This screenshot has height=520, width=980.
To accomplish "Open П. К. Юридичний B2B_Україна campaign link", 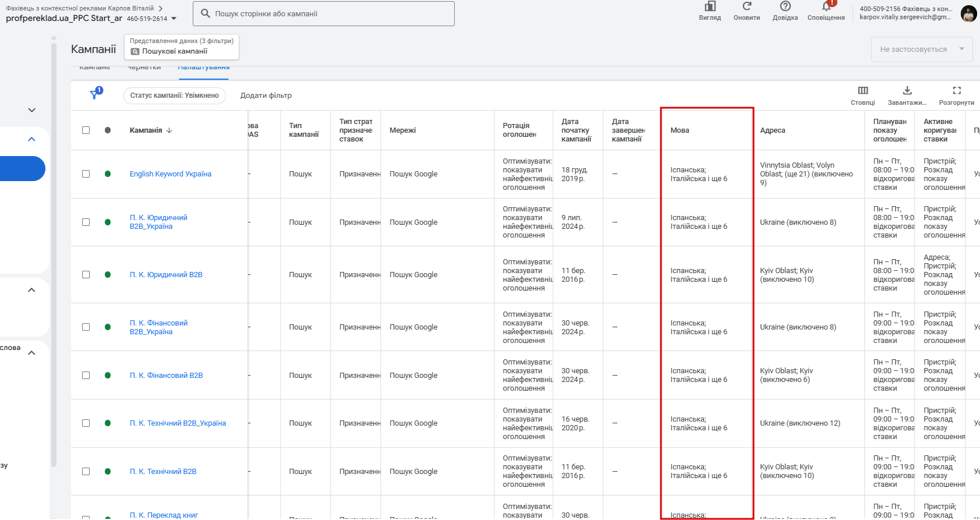I will [x=158, y=222].
